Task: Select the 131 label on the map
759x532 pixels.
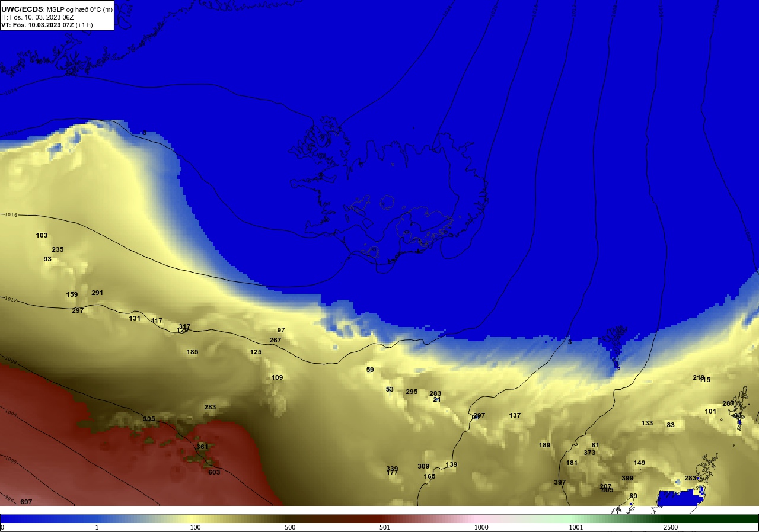Action: pyautogui.click(x=135, y=318)
